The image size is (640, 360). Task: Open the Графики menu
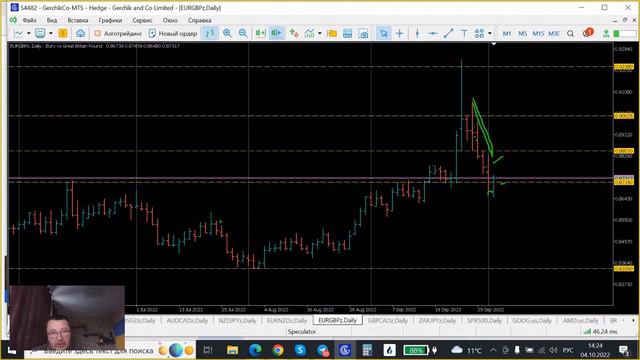(110, 20)
